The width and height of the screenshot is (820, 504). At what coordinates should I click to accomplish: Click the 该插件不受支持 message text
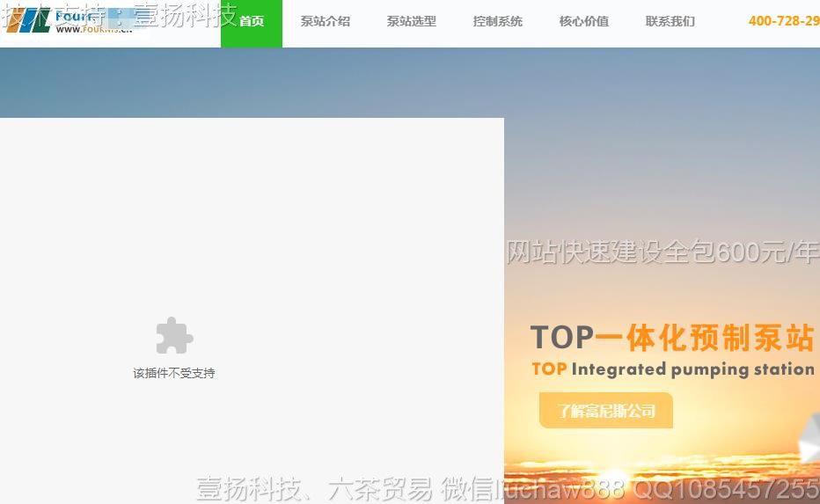[x=173, y=373]
